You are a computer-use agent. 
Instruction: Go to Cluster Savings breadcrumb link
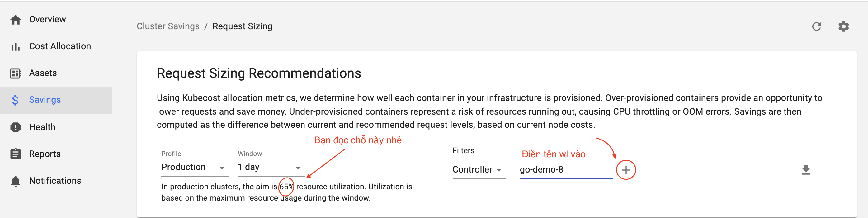click(168, 26)
